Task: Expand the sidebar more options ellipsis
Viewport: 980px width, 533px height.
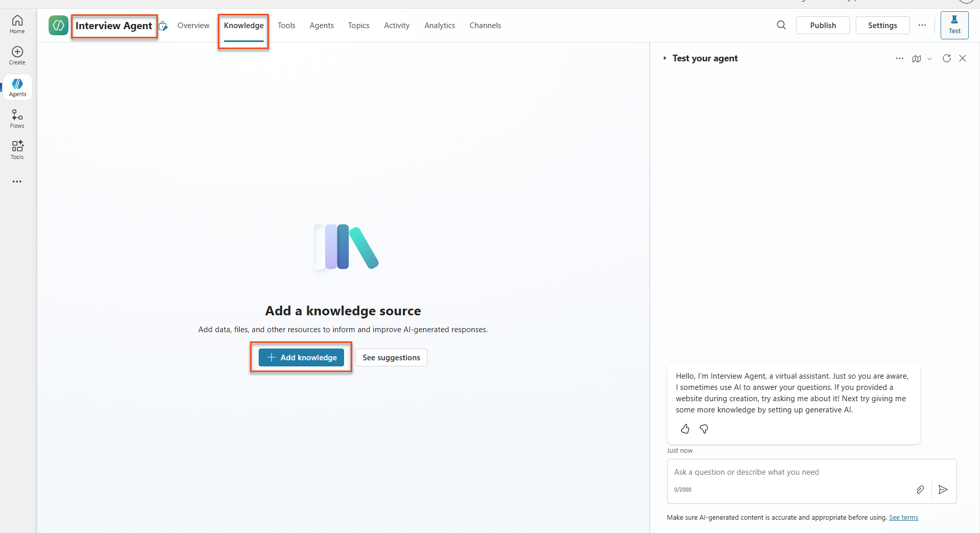Action: (17, 181)
